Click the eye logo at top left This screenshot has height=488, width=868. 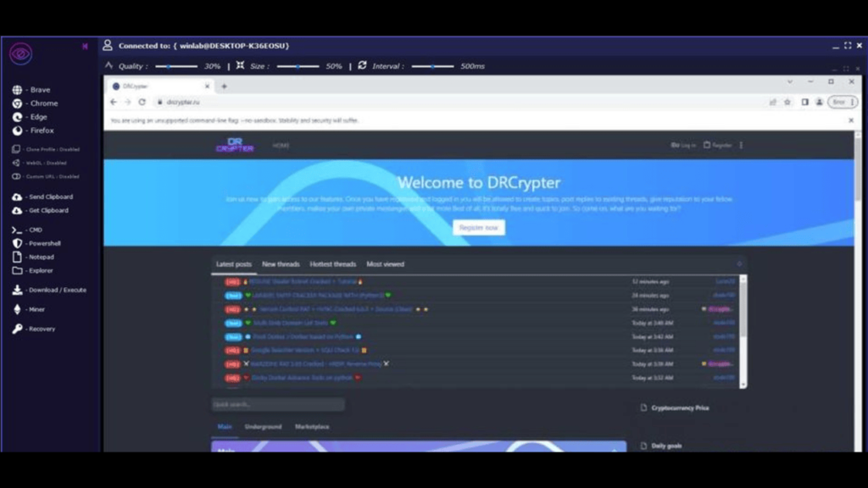(20, 53)
